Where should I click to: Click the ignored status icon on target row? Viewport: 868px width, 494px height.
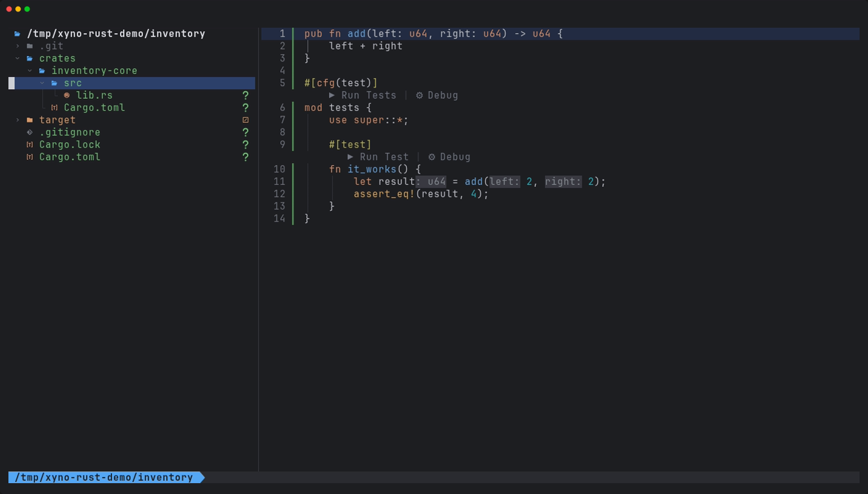pos(245,120)
